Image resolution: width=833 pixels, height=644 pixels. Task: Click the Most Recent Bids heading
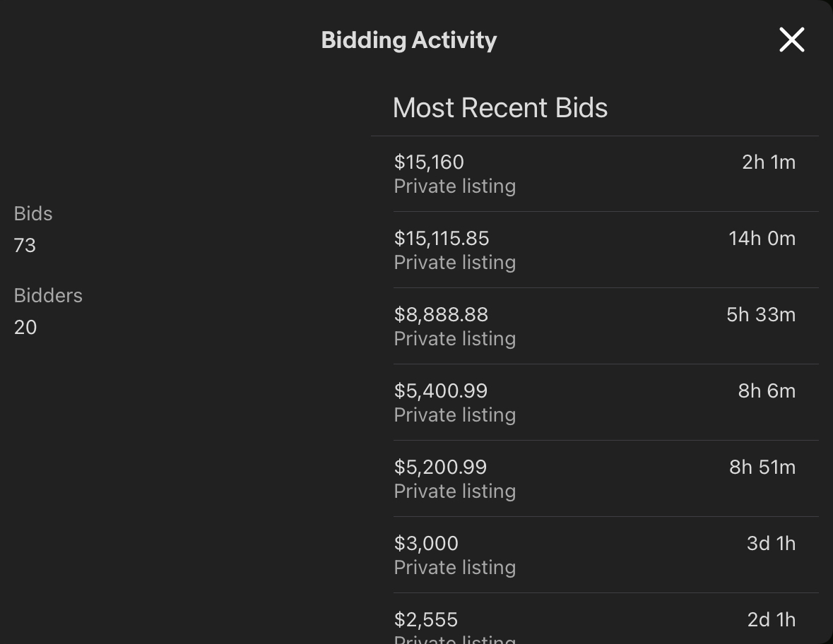point(500,108)
